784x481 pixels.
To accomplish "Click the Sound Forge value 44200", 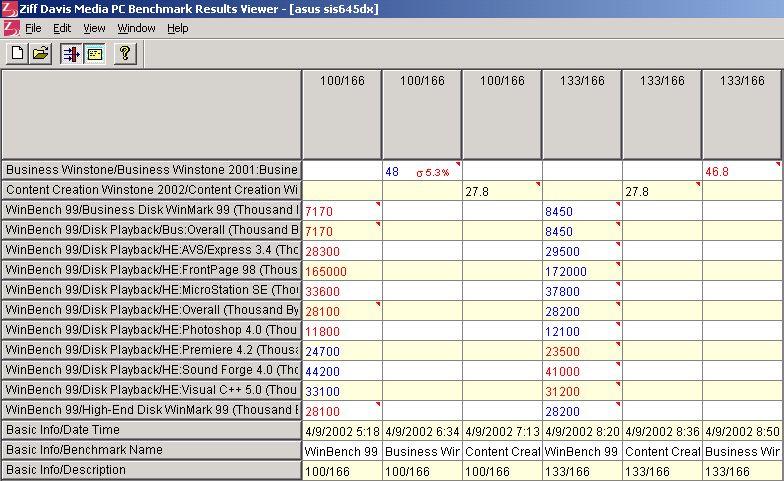I will (342, 371).
